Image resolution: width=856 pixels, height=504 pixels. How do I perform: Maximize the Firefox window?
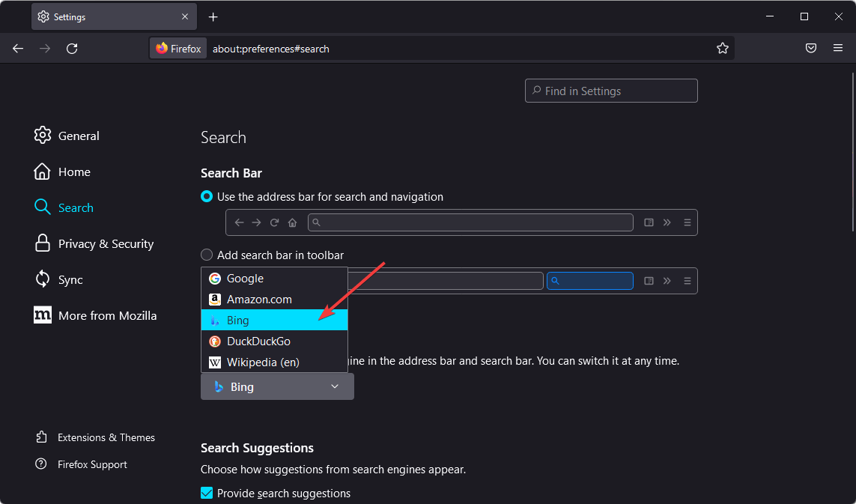pyautogui.click(x=804, y=16)
